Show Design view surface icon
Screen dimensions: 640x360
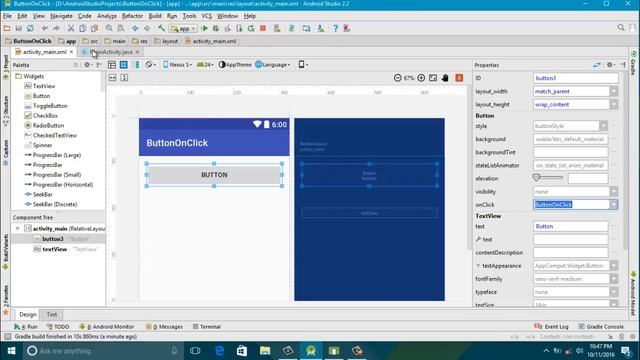[x=112, y=65]
